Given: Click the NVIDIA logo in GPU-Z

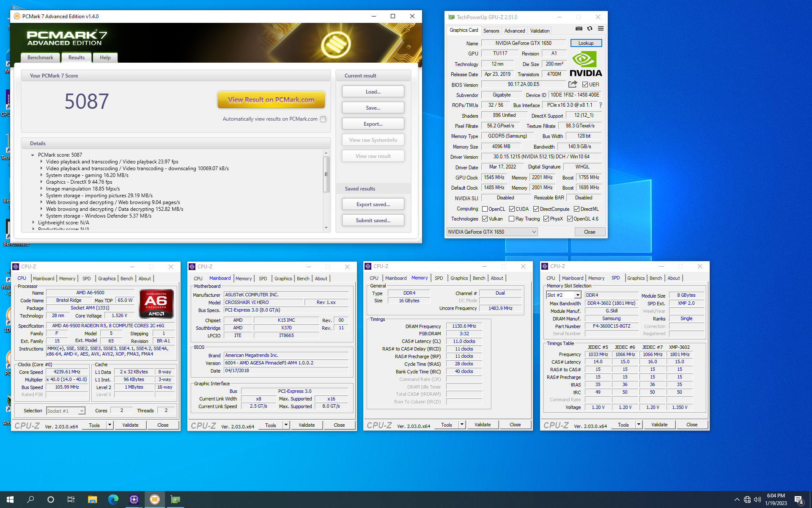Looking at the screenshot, I should coord(586,64).
